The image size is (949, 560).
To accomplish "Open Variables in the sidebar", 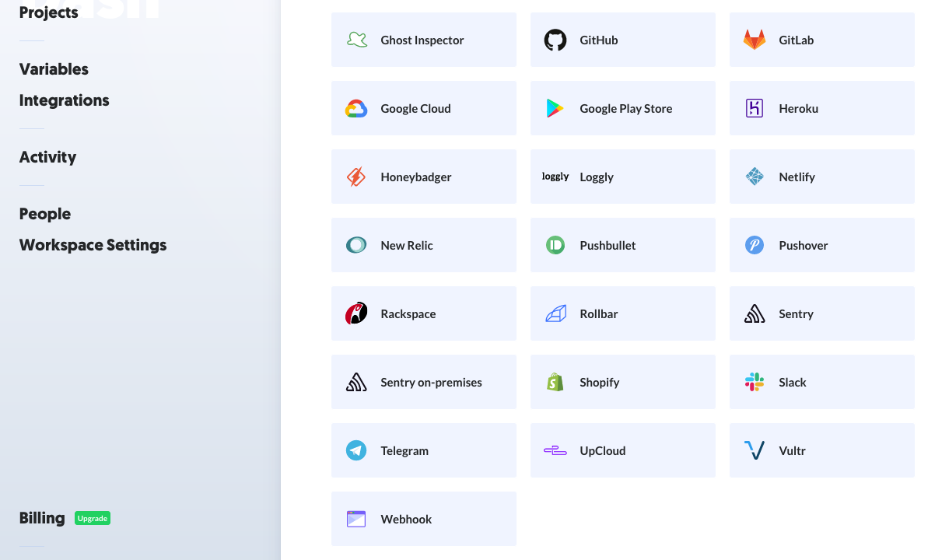I will pos(54,69).
